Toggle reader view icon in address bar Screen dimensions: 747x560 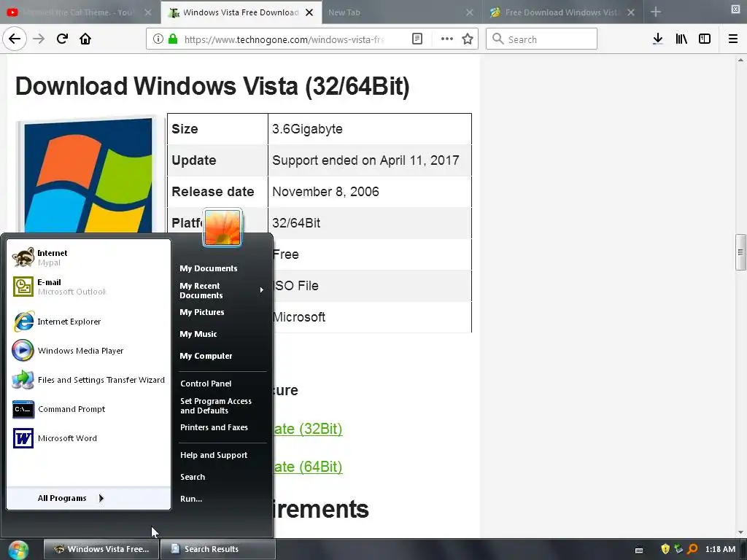[417, 39]
